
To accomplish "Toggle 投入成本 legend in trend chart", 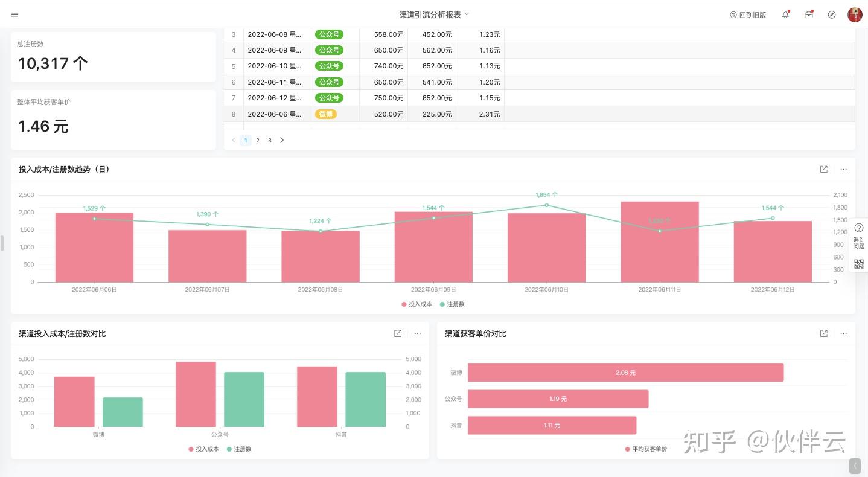I will coord(417,304).
